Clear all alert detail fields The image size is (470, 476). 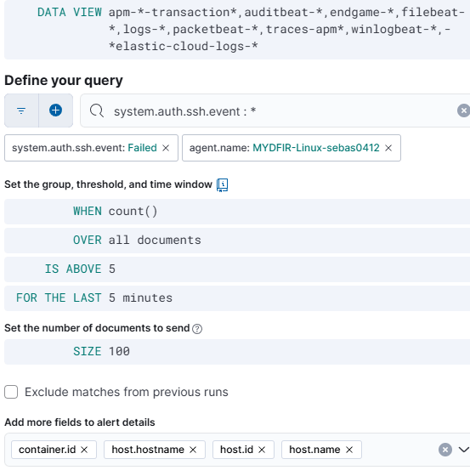(445, 450)
